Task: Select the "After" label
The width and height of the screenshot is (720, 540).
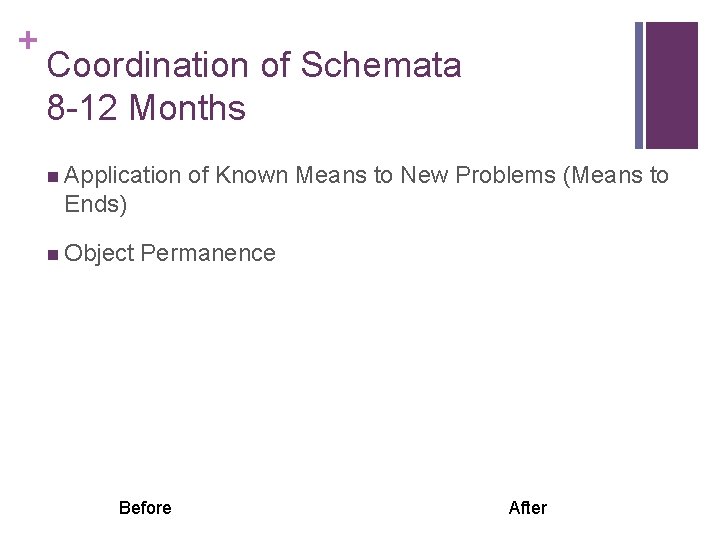Action: pos(528,508)
